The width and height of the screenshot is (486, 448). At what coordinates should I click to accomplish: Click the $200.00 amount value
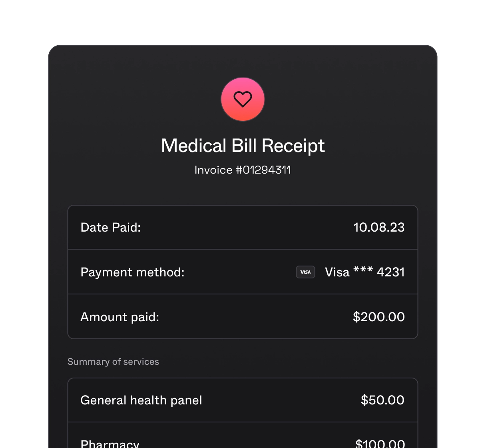click(x=378, y=317)
